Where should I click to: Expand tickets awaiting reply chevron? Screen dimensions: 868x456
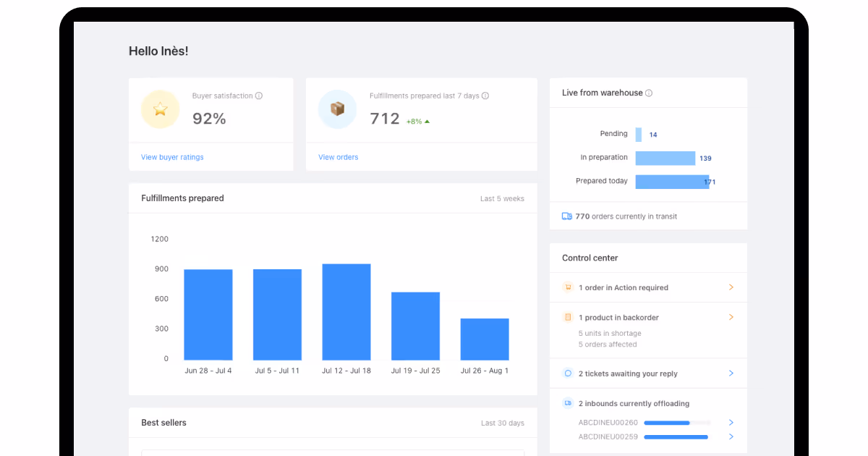731,373
